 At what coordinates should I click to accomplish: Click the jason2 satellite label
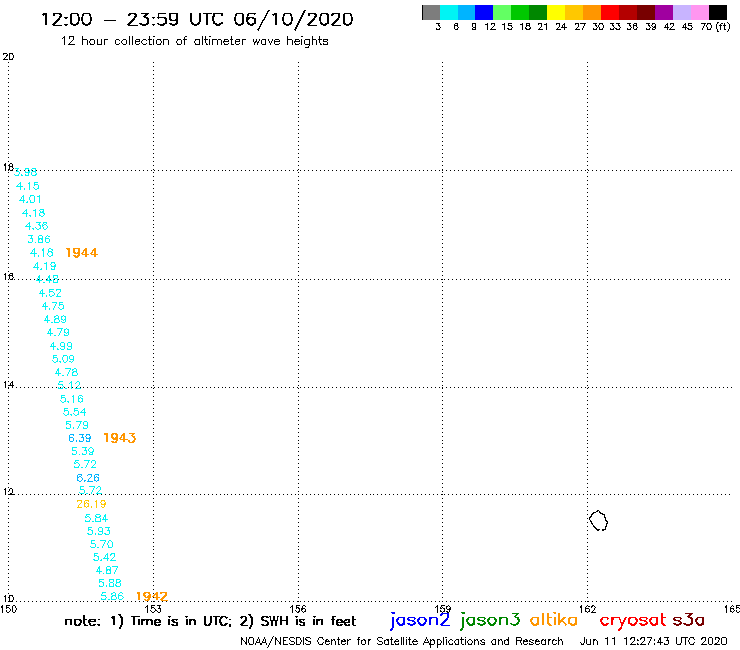pyautogui.click(x=420, y=620)
